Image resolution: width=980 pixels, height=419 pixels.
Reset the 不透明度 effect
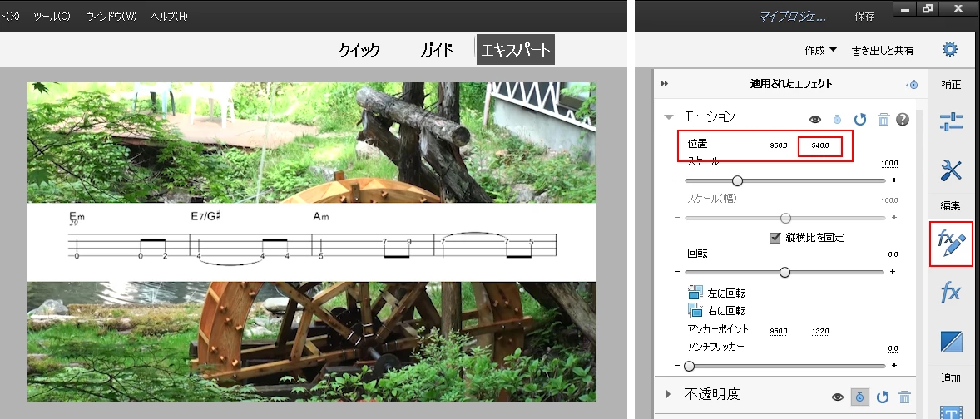(883, 397)
